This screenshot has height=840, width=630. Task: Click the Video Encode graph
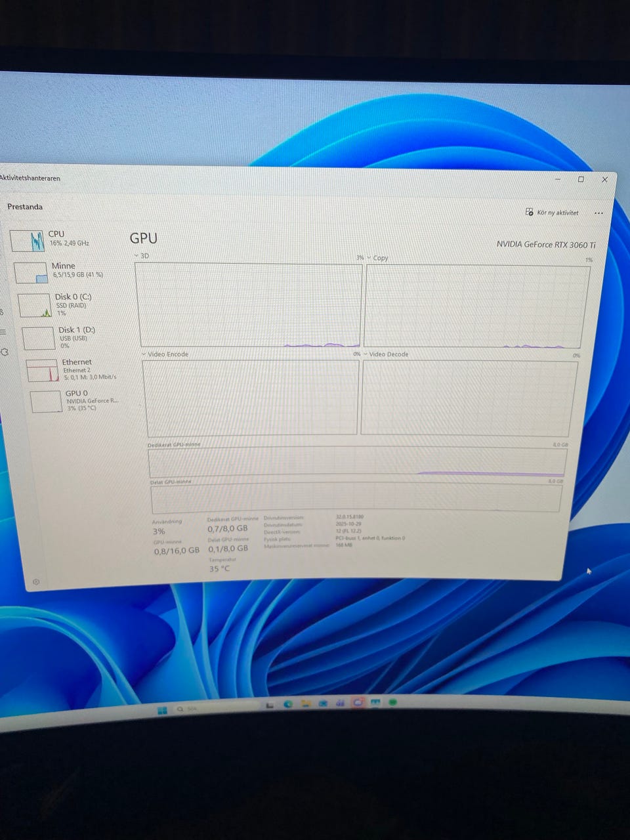251,397
